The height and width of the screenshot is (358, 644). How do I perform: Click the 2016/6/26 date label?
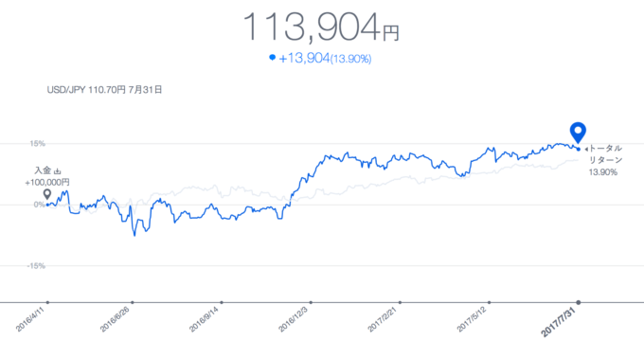point(115,319)
